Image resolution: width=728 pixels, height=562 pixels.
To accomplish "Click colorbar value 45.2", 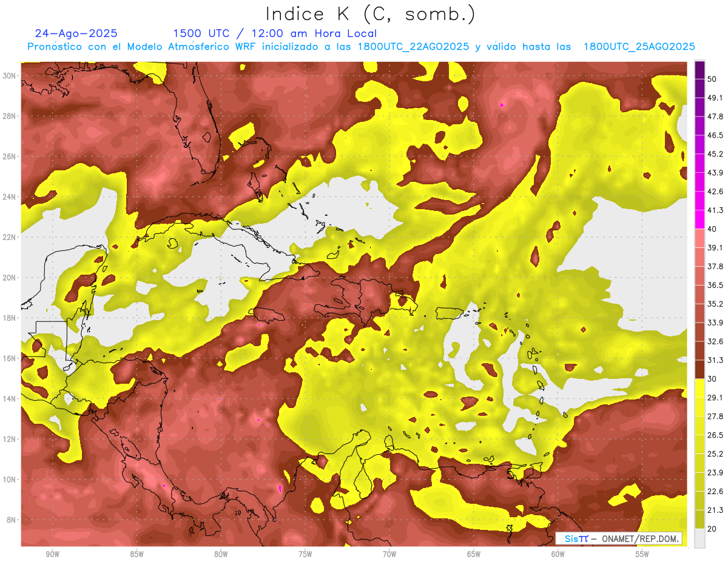I will tap(715, 154).
